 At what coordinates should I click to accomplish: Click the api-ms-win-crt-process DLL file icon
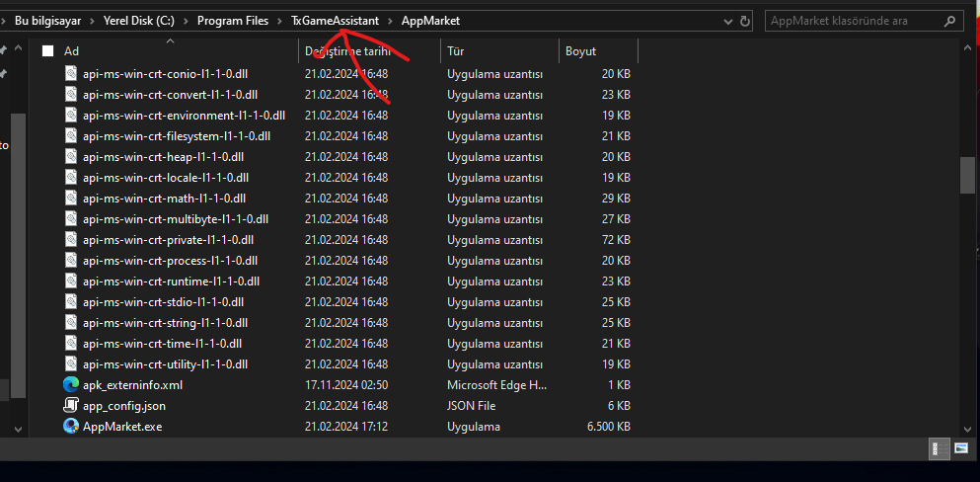click(71, 260)
